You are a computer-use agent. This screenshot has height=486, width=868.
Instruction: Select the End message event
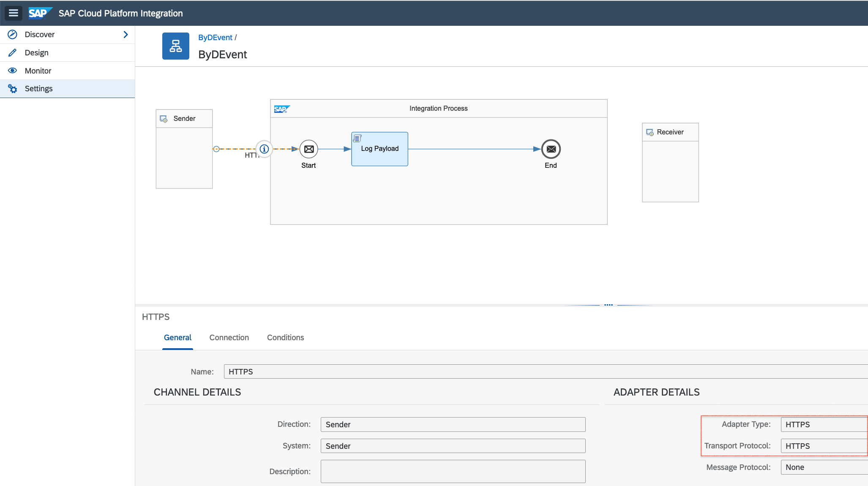tap(551, 149)
